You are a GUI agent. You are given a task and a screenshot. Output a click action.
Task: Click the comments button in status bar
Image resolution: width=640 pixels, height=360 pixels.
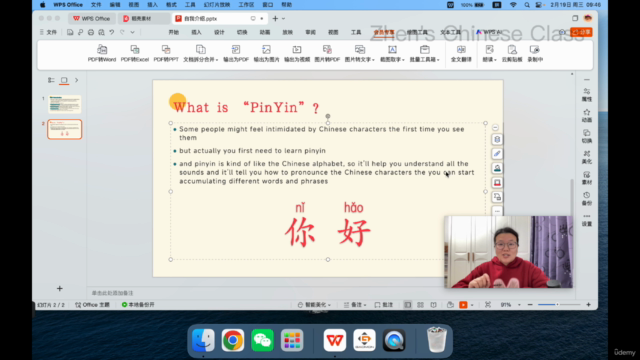tap(384, 305)
